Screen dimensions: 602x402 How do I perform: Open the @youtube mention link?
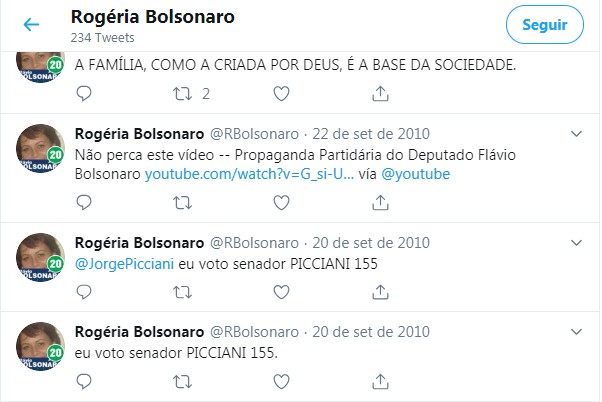click(x=416, y=174)
